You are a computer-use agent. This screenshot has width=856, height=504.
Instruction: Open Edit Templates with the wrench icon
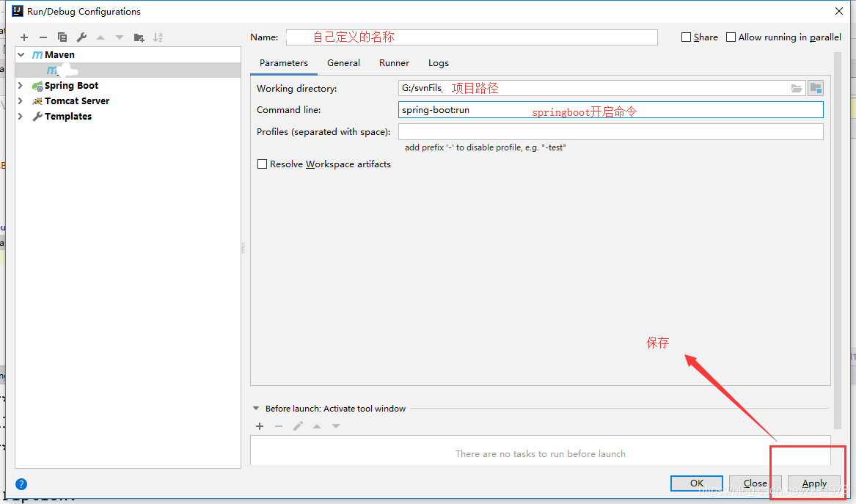tap(81, 37)
